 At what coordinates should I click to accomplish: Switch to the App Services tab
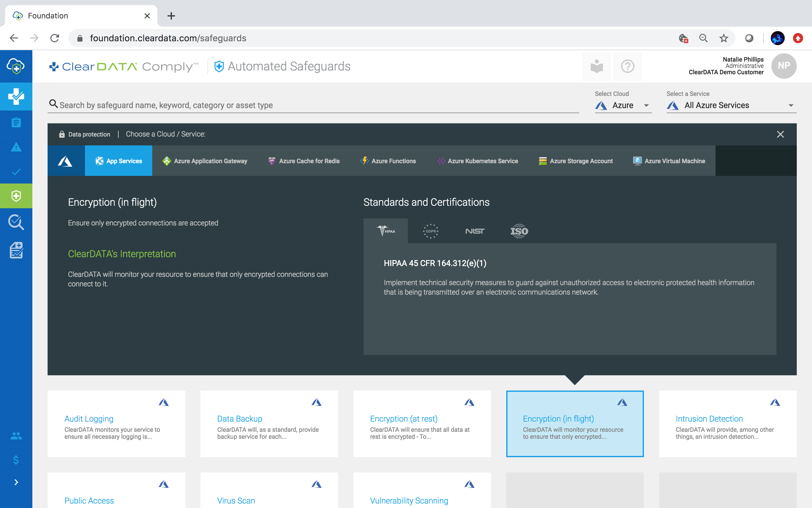118,161
